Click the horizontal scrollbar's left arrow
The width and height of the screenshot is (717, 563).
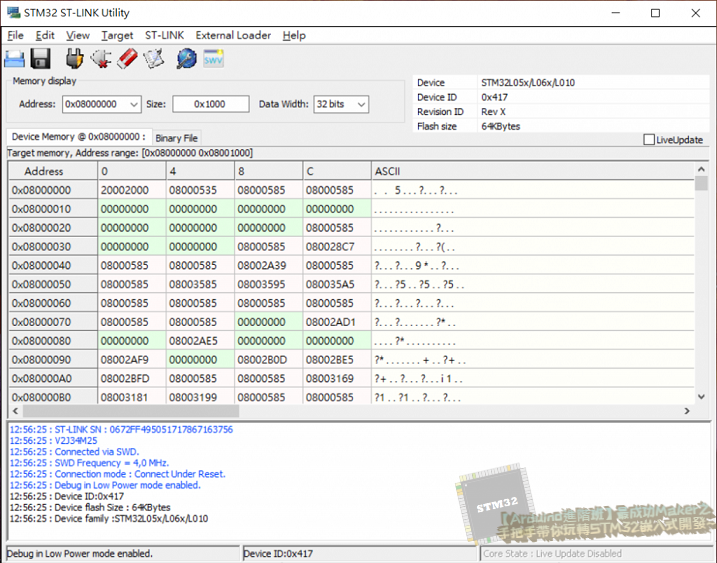pos(16,411)
